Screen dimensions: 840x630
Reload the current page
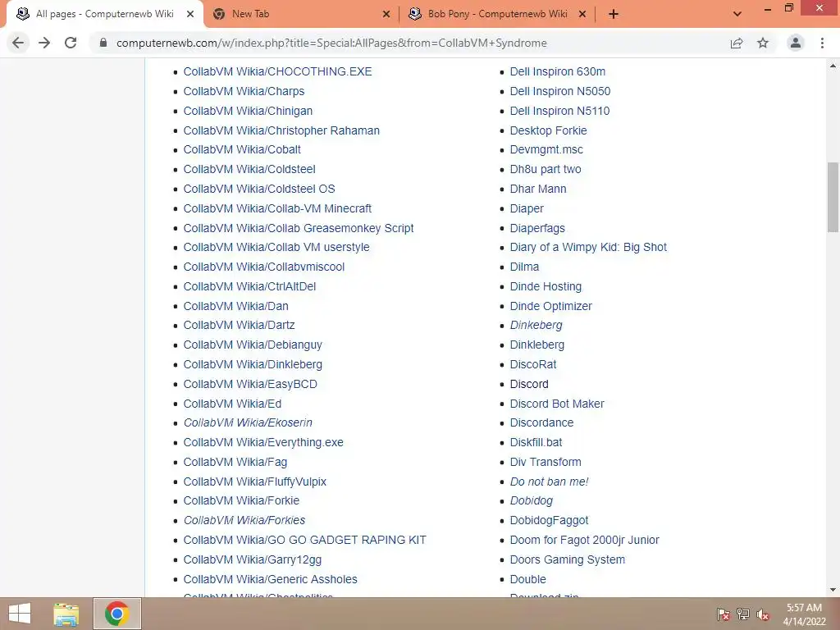coord(71,43)
